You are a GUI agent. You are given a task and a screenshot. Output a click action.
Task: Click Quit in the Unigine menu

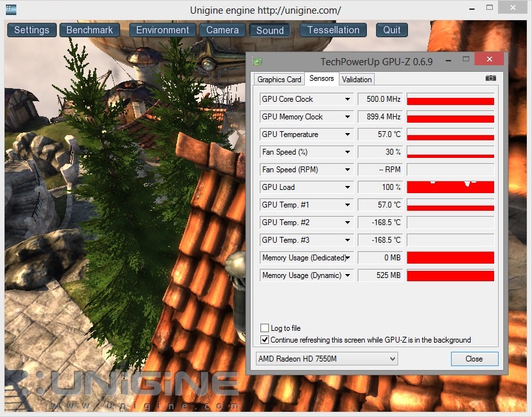392,30
